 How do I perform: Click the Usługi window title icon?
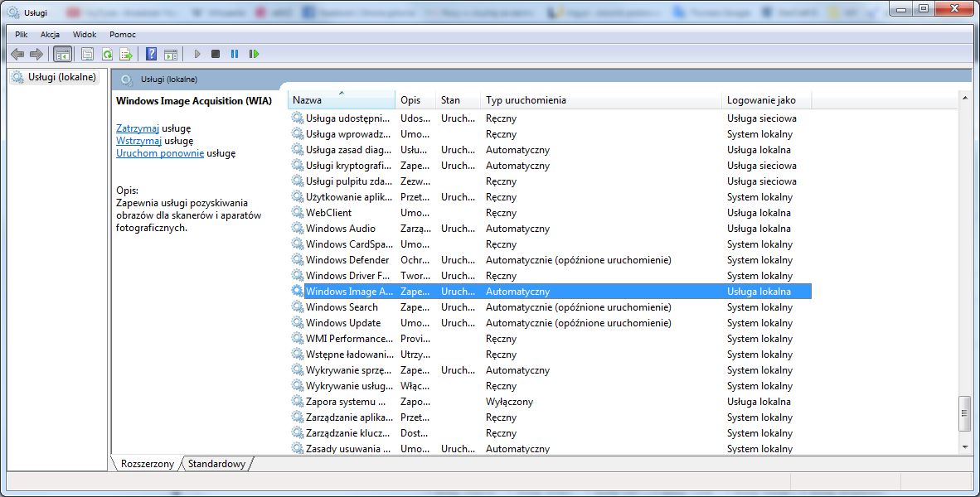[x=13, y=12]
